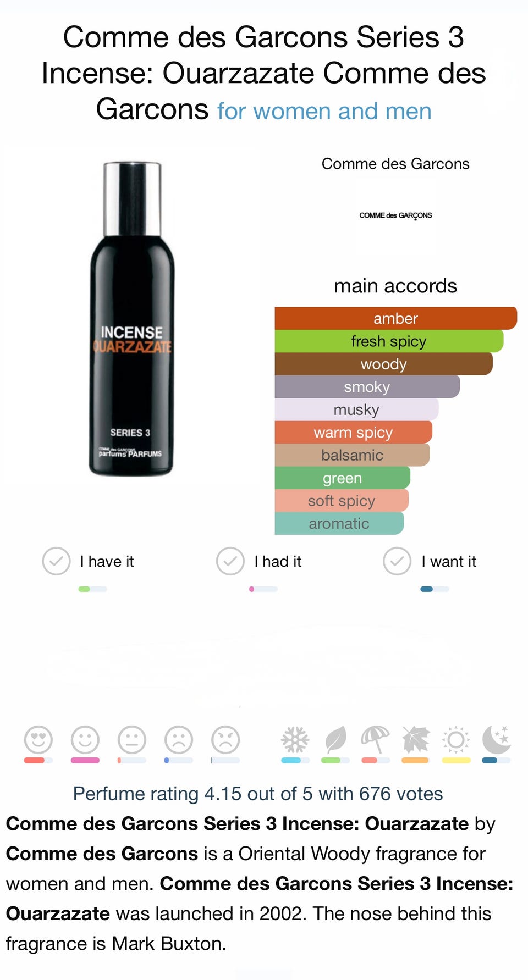Select the neutral face rating icon
Viewport: 528px width, 980px height.
tap(132, 739)
